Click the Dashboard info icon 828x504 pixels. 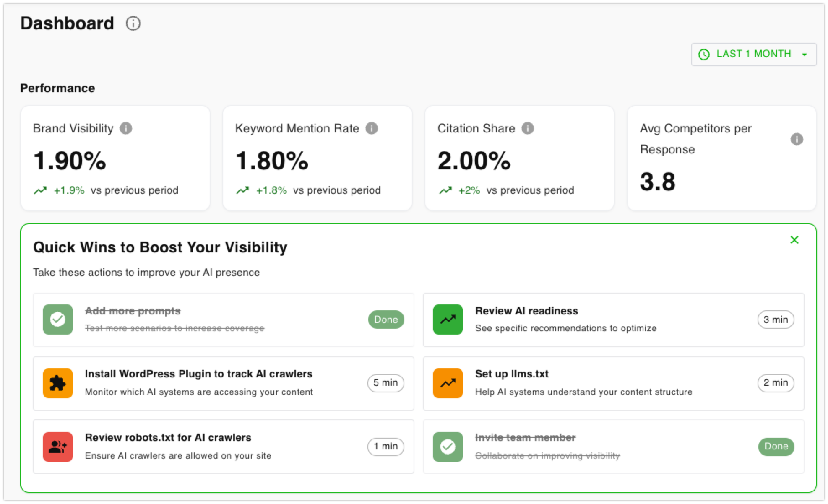point(133,23)
